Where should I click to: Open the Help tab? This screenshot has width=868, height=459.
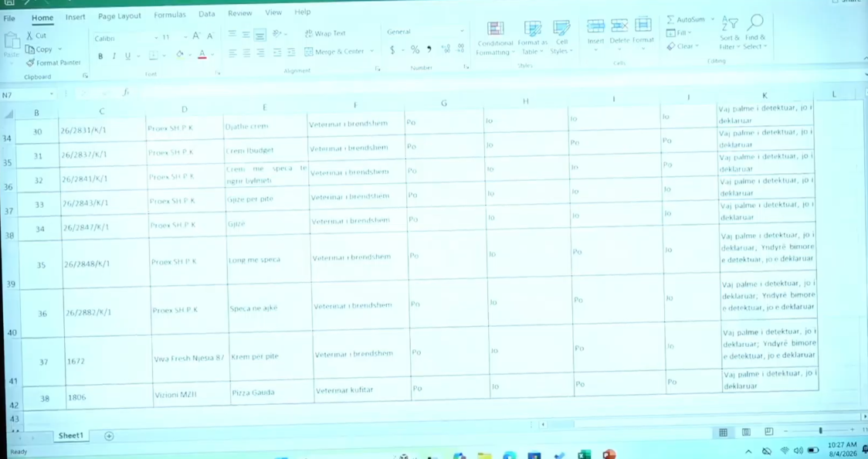(x=302, y=12)
